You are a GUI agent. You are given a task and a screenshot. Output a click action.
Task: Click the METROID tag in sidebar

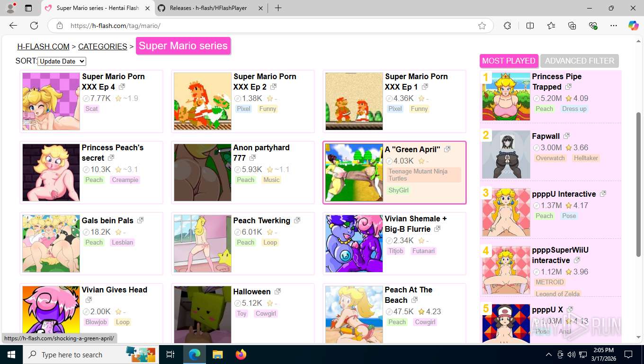(x=550, y=282)
